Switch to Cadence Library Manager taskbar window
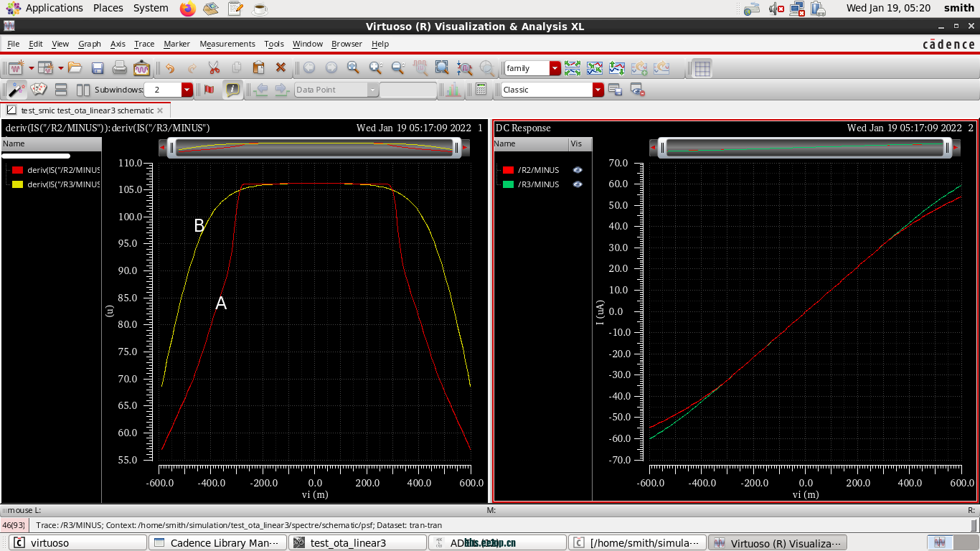Screen dimensions: 980x551 pos(218,543)
